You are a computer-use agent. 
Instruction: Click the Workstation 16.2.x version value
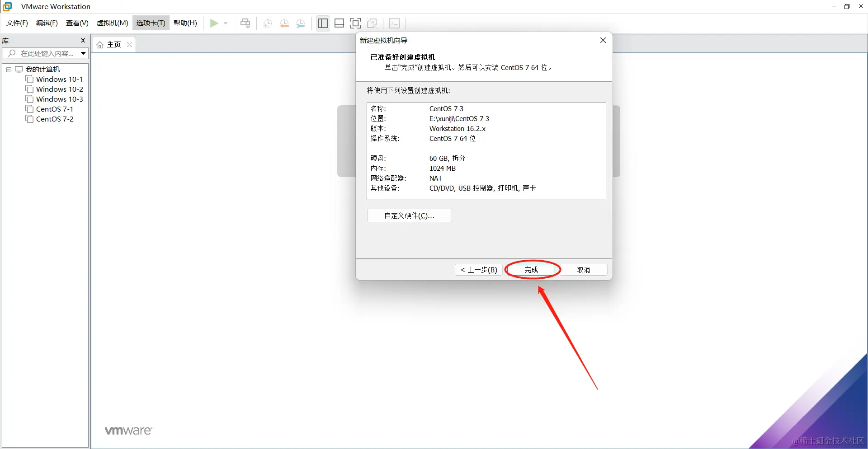pyautogui.click(x=458, y=128)
